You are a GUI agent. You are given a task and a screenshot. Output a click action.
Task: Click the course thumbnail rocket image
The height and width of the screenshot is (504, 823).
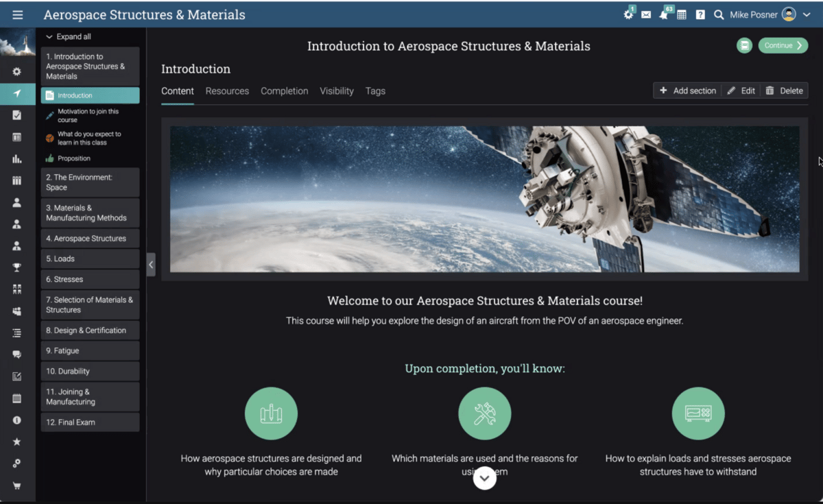[x=18, y=43]
